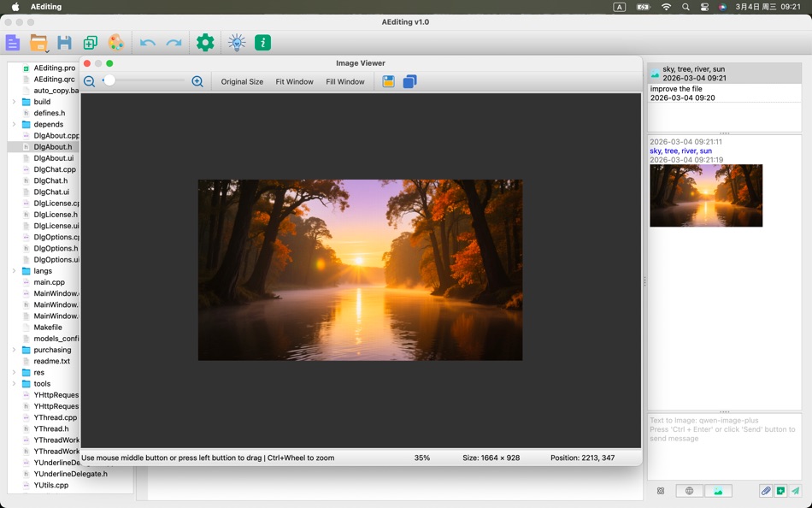The width and height of the screenshot is (812, 508).
Task: Open the sunset thumbnail in chat history
Action: point(706,195)
